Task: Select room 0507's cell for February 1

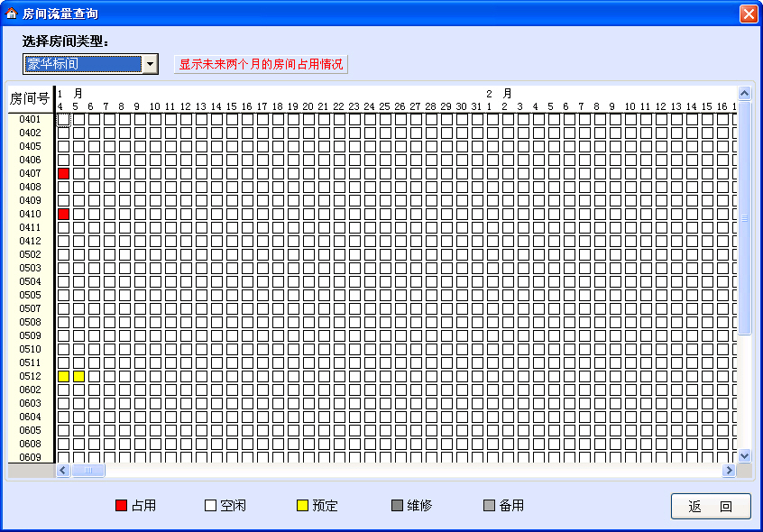Action: (492, 308)
